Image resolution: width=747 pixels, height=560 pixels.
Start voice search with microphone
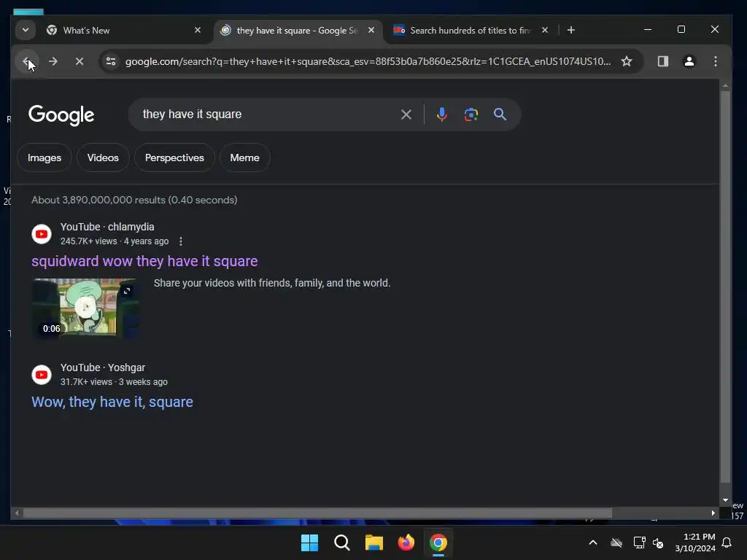[x=441, y=114]
